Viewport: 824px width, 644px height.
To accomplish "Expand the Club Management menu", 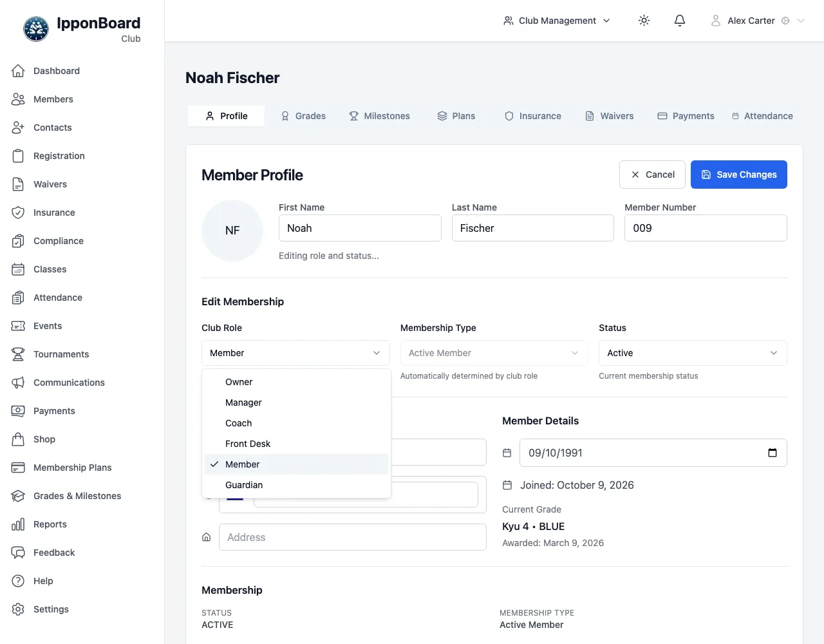I will [x=557, y=21].
